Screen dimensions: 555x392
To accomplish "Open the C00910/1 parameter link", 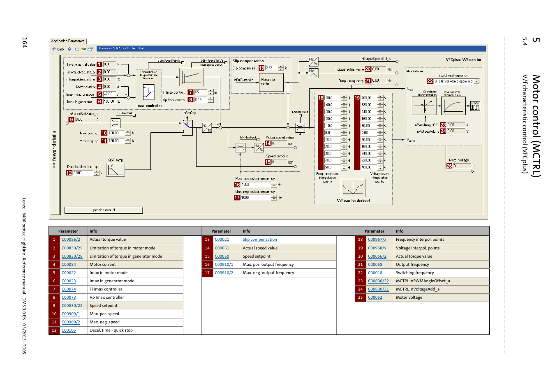I will [x=224, y=265].
